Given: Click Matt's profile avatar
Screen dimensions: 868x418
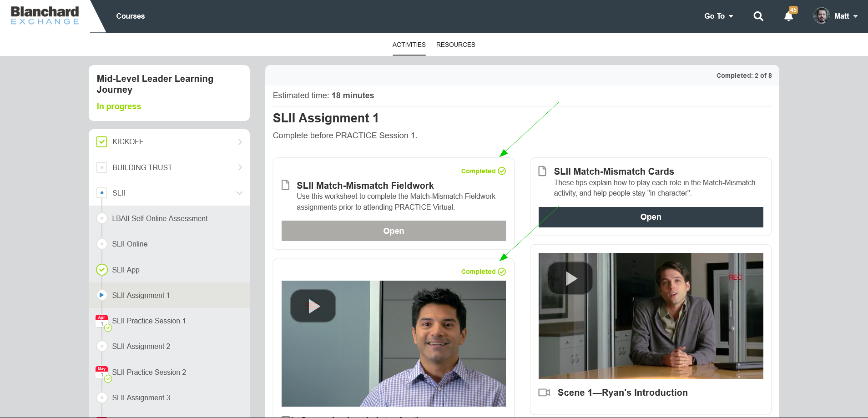Looking at the screenshot, I should point(821,16).
